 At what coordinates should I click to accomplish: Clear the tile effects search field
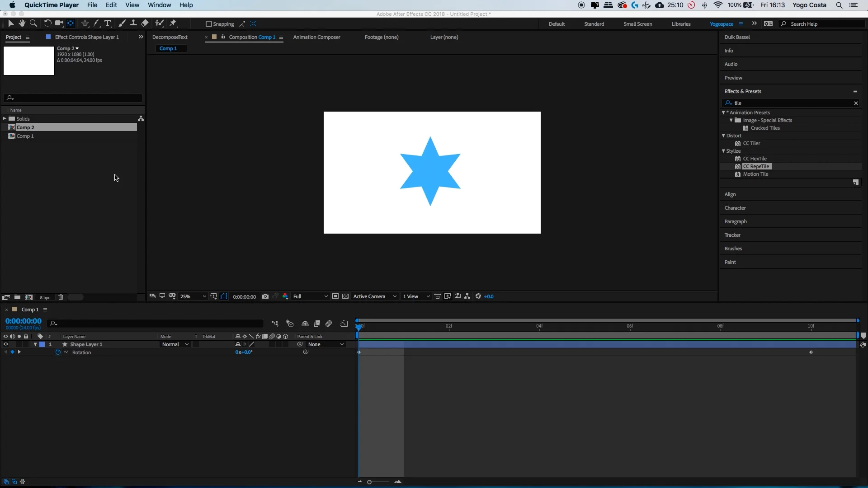(856, 103)
